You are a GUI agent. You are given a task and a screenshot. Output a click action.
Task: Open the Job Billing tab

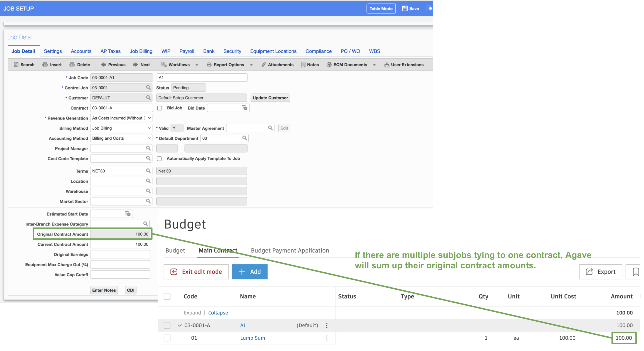(141, 51)
